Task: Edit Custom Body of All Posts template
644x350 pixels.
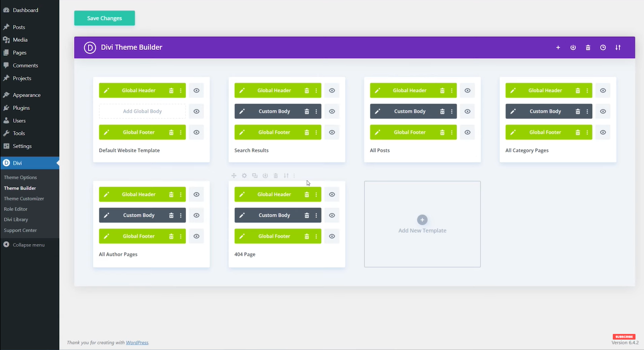Action: click(x=377, y=111)
